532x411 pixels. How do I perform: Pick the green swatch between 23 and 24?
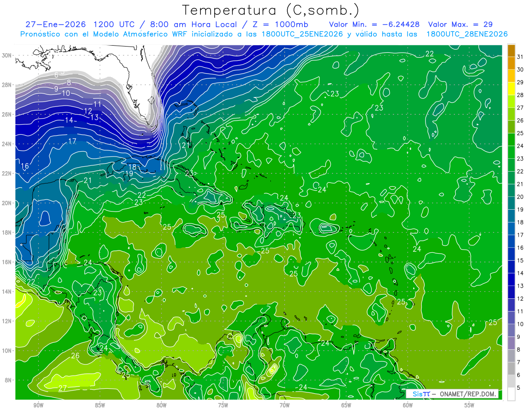(511, 153)
